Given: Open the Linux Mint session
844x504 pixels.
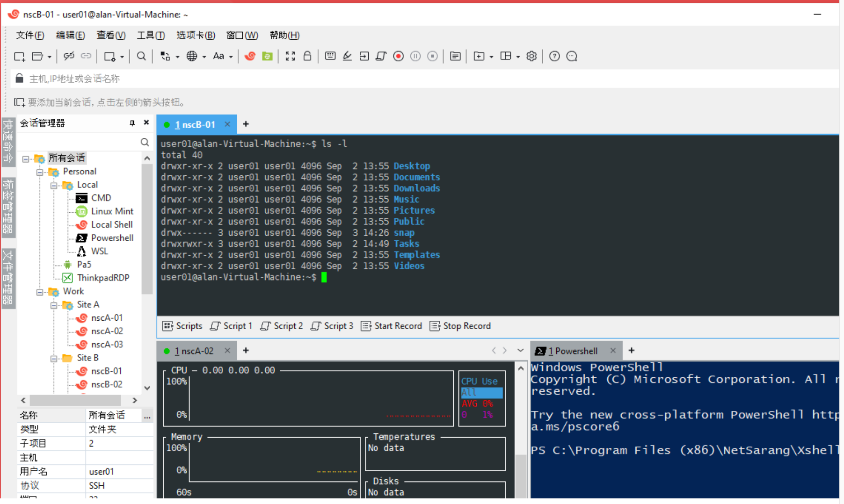Looking at the screenshot, I should [x=112, y=211].
